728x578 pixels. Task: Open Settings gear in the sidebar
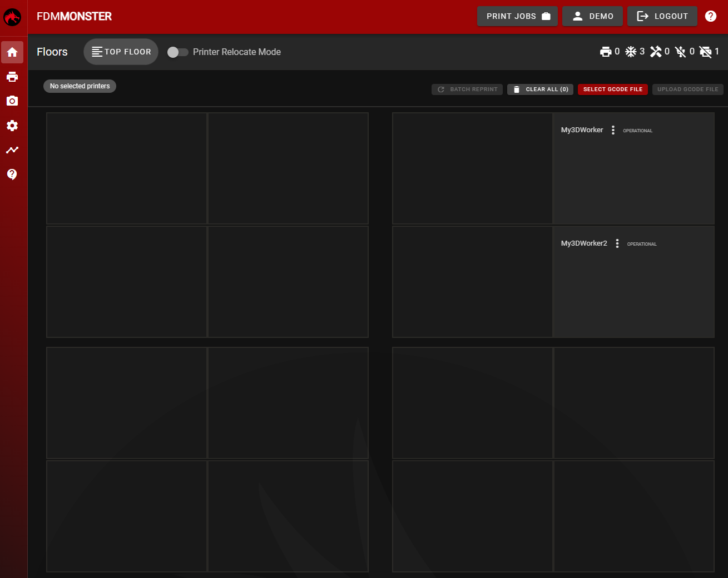tap(12, 126)
